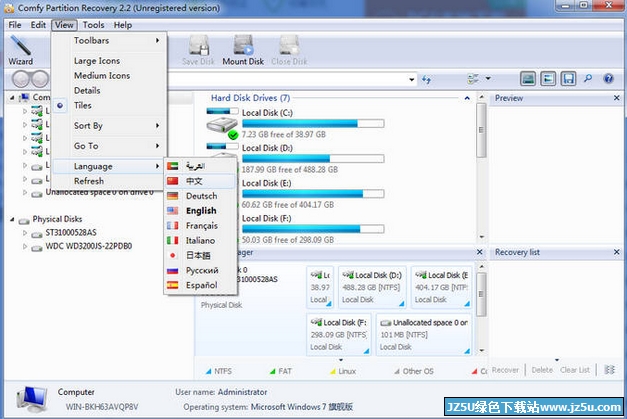This screenshot has width=627, height=419.
Task: Open the address bar dropdown arrow
Action: click(x=411, y=79)
